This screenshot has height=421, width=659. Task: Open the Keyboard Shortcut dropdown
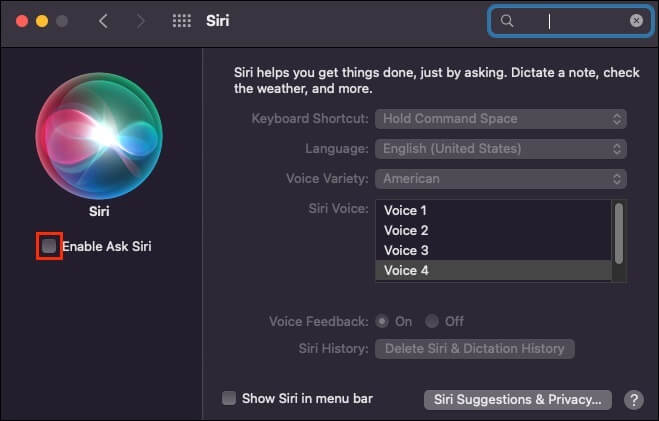(501, 119)
